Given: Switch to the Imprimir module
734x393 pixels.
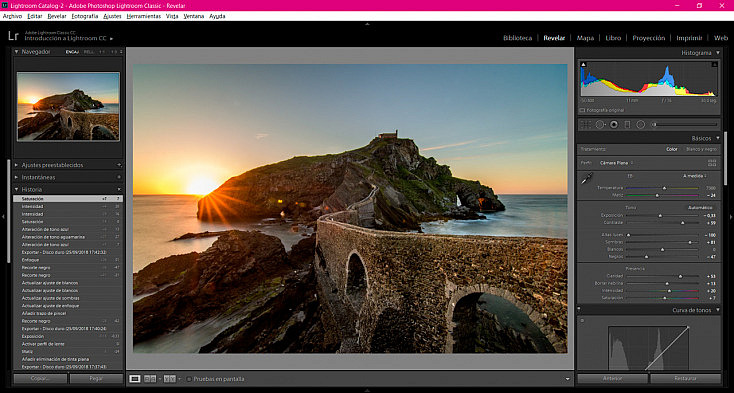Looking at the screenshot, I should point(689,38).
